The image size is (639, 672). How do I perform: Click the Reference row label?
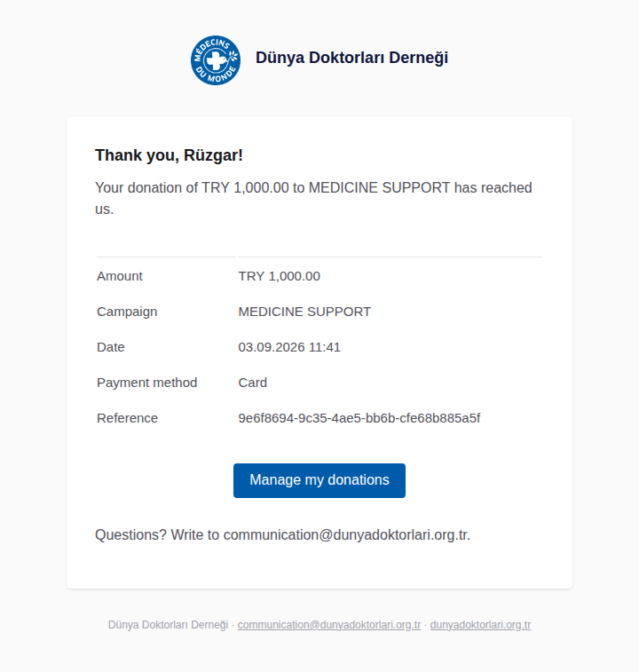click(x=127, y=418)
